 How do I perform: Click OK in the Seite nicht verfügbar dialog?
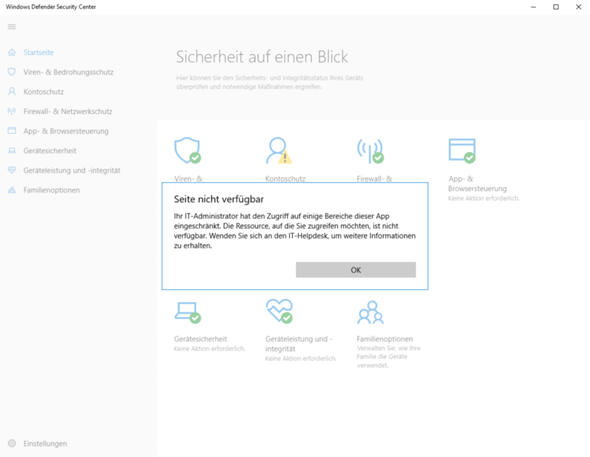coord(356,270)
